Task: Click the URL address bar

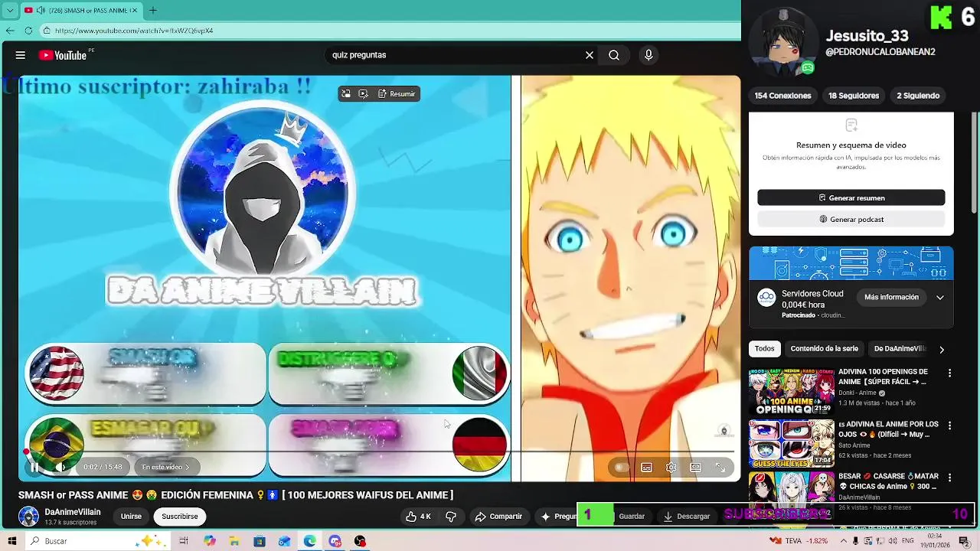Action: click(x=390, y=31)
